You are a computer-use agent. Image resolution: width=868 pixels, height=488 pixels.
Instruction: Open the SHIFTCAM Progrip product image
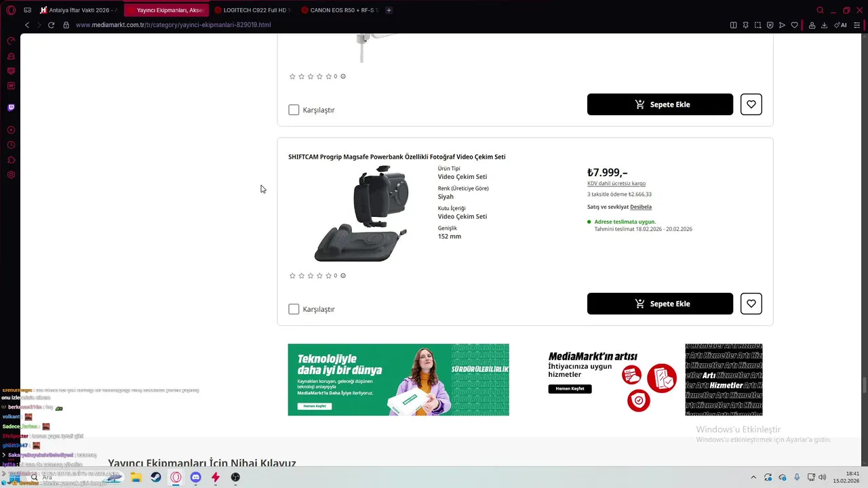point(361,213)
